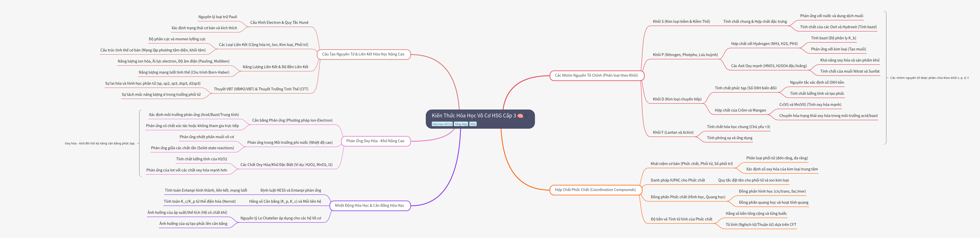Click 'Nguyên lý Le Chatelier' subtopic
The width and height of the screenshot is (980, 238).
(x=280, y=218)
